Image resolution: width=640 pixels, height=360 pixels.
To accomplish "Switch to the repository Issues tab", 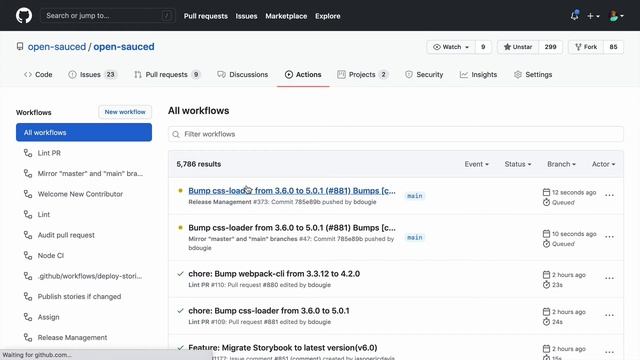I will [x=93, y=75].
